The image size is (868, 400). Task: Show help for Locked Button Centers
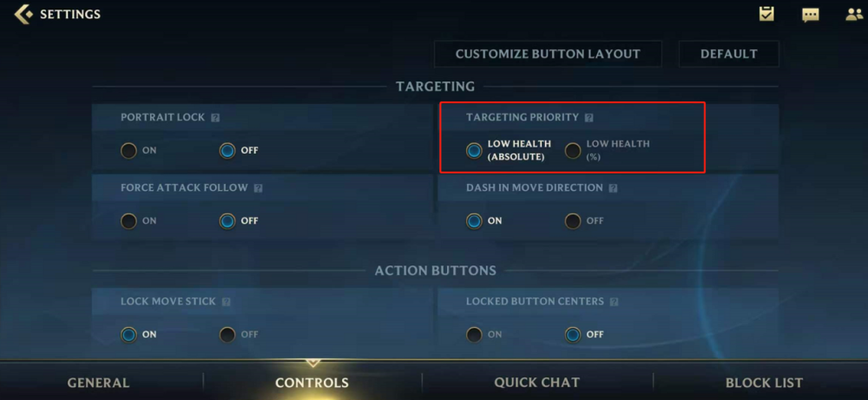click(x=614, y=302)
